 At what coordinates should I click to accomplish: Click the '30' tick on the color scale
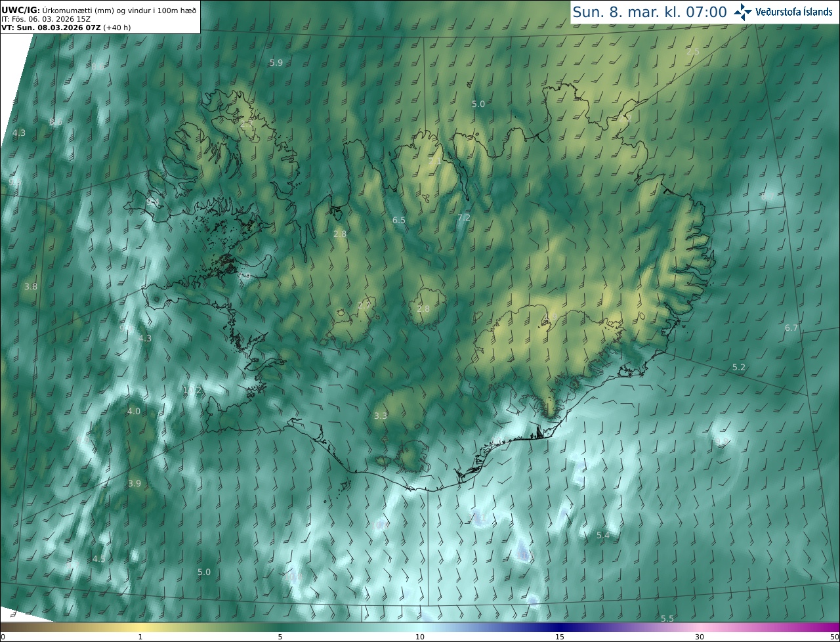700,637
